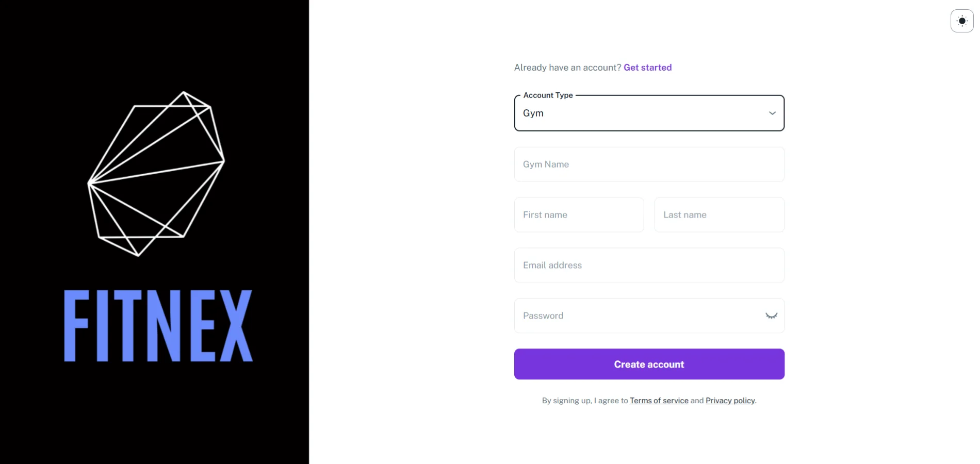The image size is (980, 464).
Task: Follow the "Get started" link
Action: tap(647, 68)
